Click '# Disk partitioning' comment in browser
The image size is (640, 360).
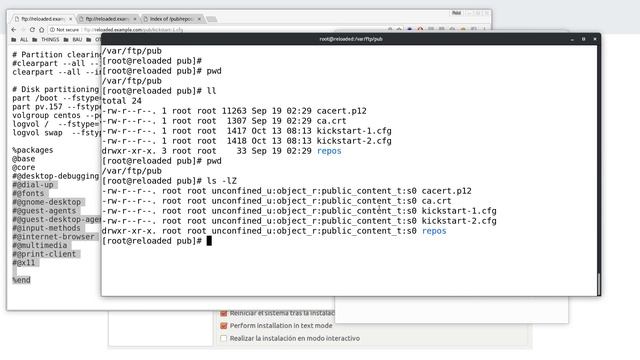pos(56,89)
